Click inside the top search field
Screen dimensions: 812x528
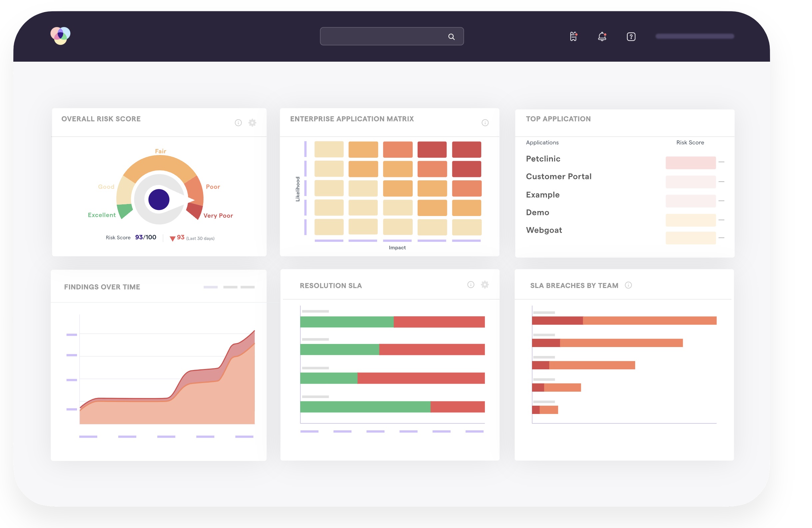click(x=392, y=36)
